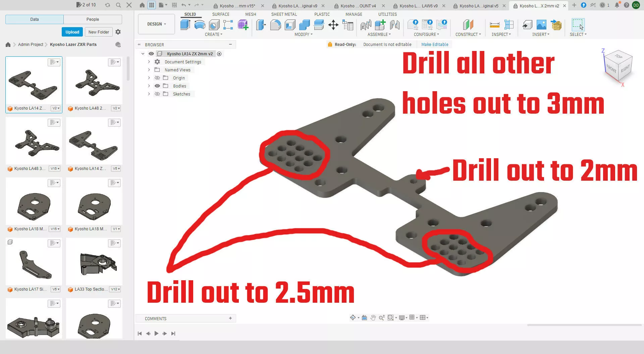Show the hidden Sketches folder
The height and width of the screenshot is (354, 644).
(x=157, y=94)
